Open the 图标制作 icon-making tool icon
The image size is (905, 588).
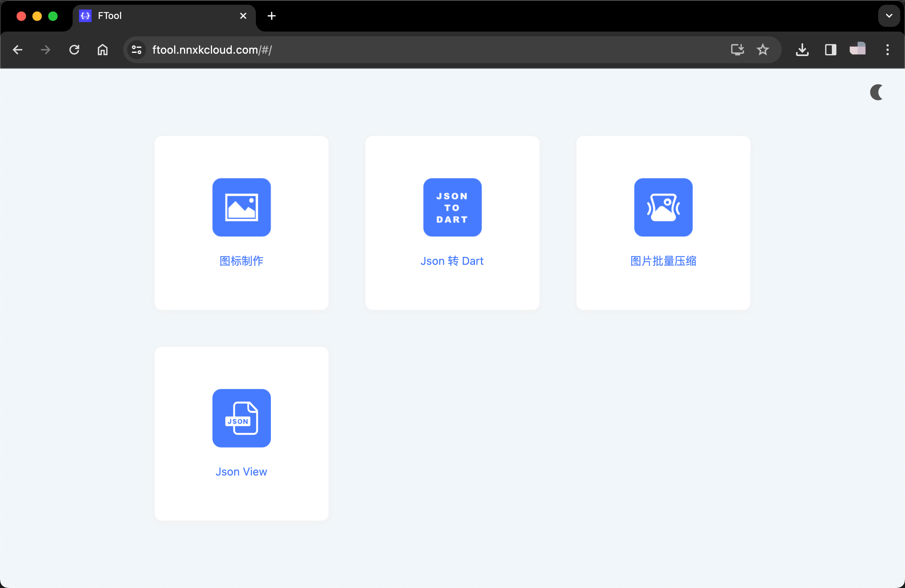(241, 207)
